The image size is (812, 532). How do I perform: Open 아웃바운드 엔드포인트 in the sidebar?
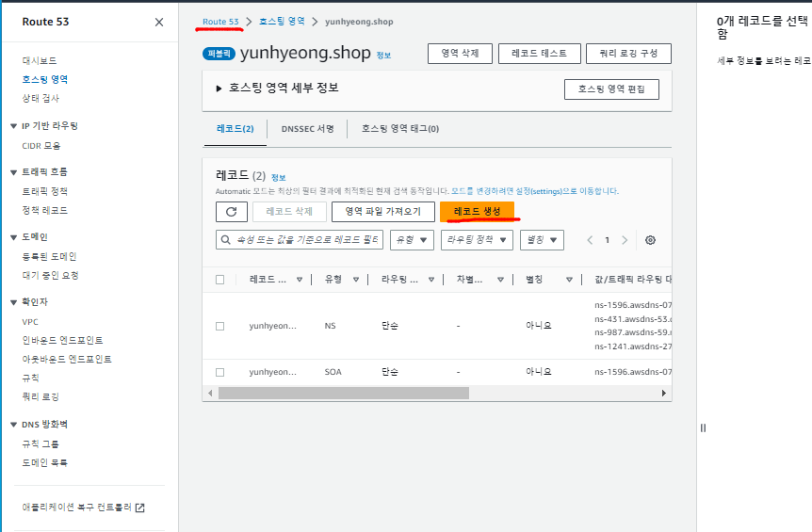pyautogui.click(x=67, y=359)
